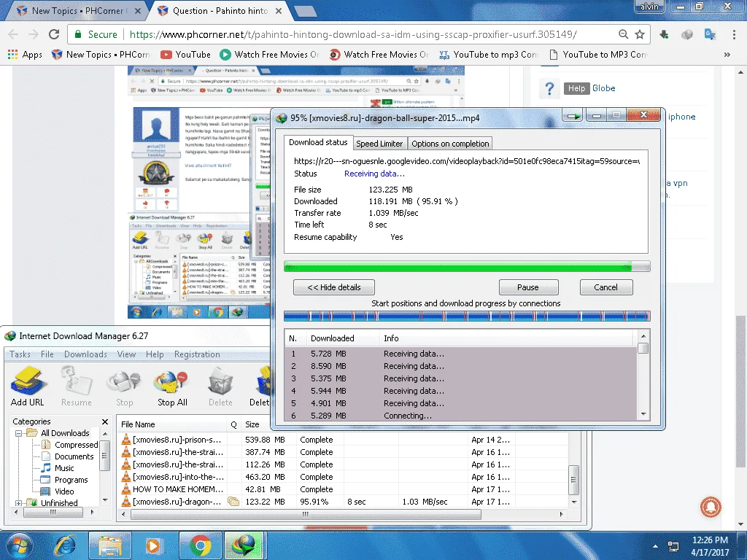Image resolution: width=747 pixels, height=560 pixels.
Task: Click the zoom magnifier icon in address bar
Action: click(x=623, y=34)
